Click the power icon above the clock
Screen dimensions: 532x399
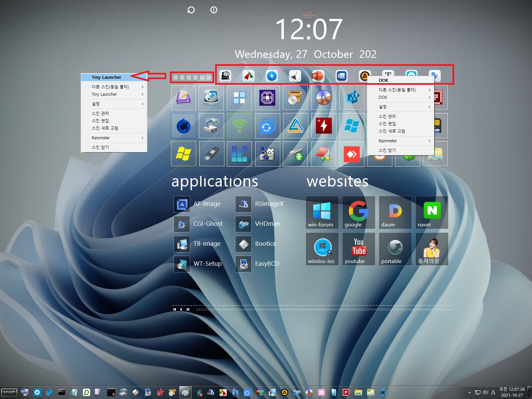214,10
